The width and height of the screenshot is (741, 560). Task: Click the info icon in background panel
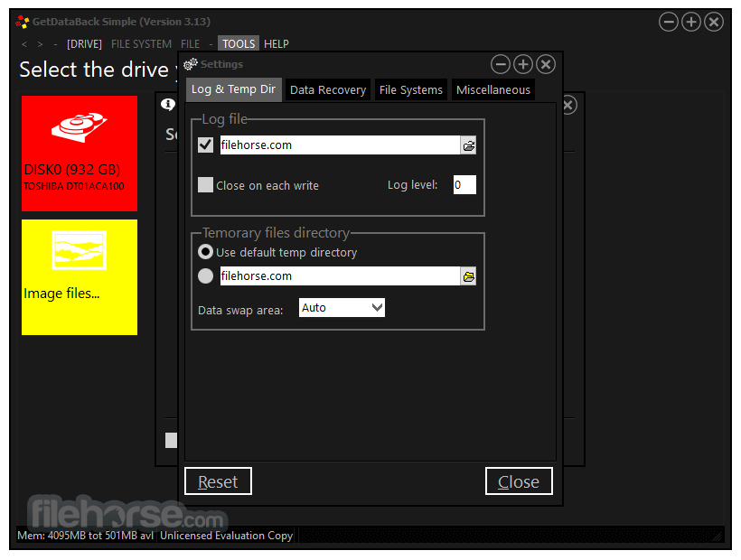point(168,105)
